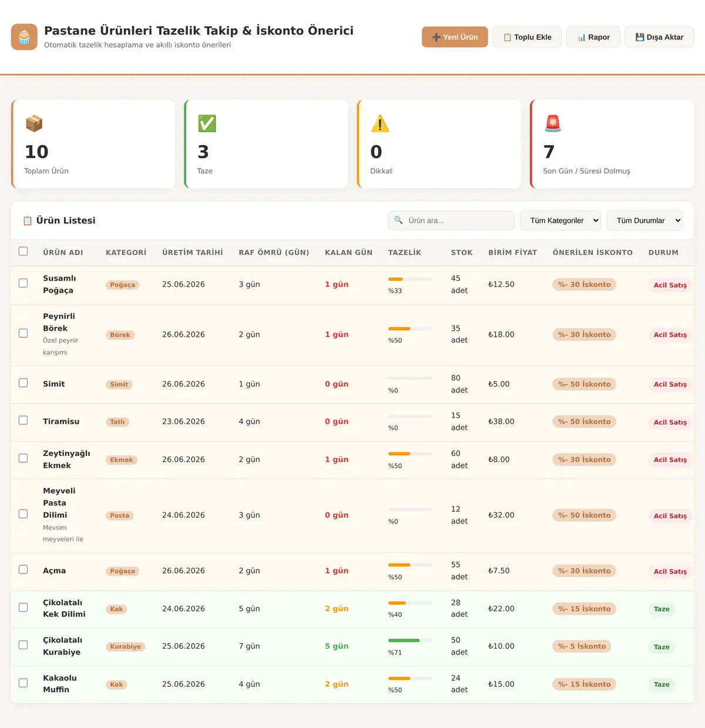Generate a report with Rapor button
The image size is (705, 728).
593,37
